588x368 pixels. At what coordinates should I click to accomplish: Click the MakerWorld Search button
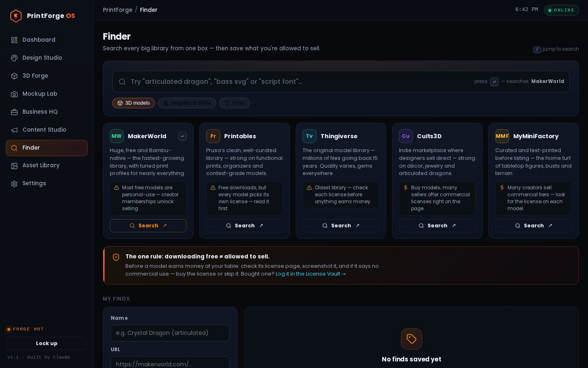point(148,226)
